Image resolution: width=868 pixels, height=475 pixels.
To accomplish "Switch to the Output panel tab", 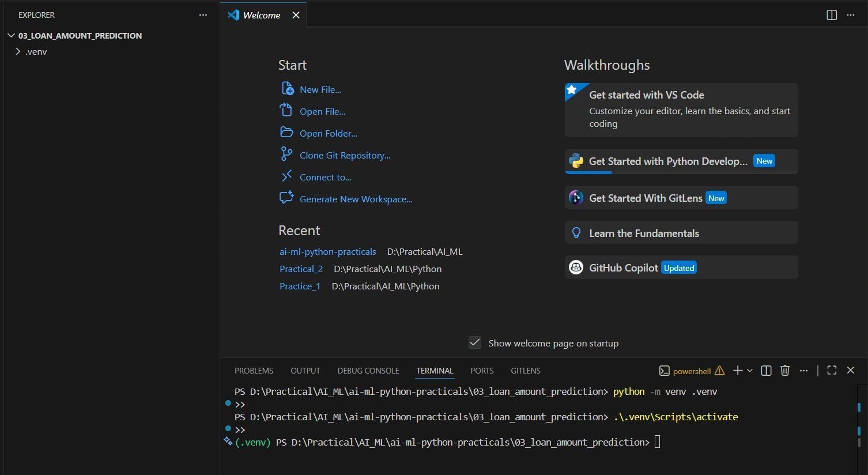I will coord(305,371).
